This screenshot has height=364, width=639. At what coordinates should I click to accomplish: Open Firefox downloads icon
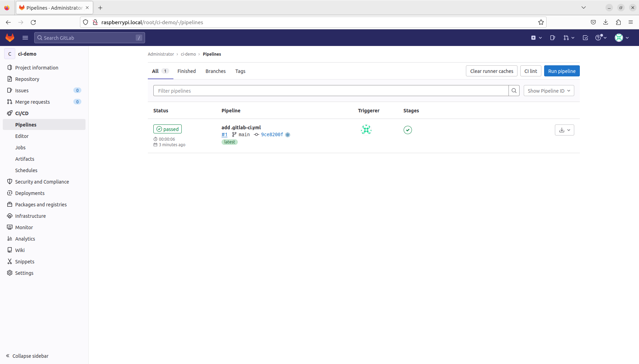(606, 22)
